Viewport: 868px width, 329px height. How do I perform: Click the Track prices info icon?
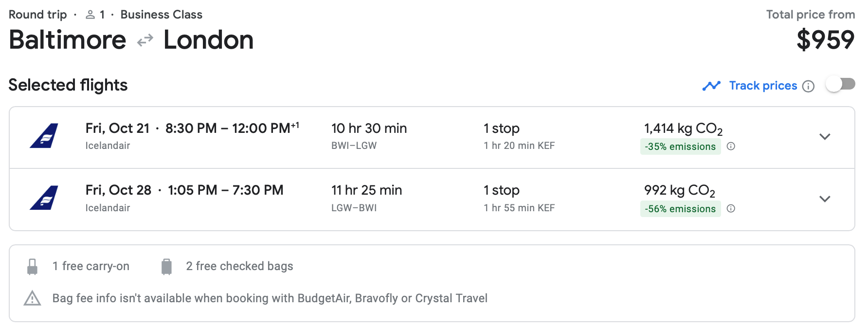pyautogui.click(x=808, y=86)
